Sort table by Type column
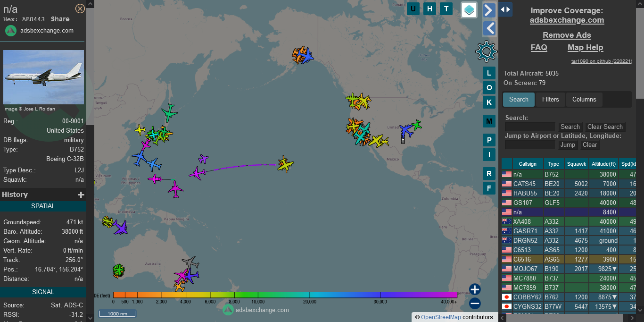644x322 pixels. coord(553,164)
